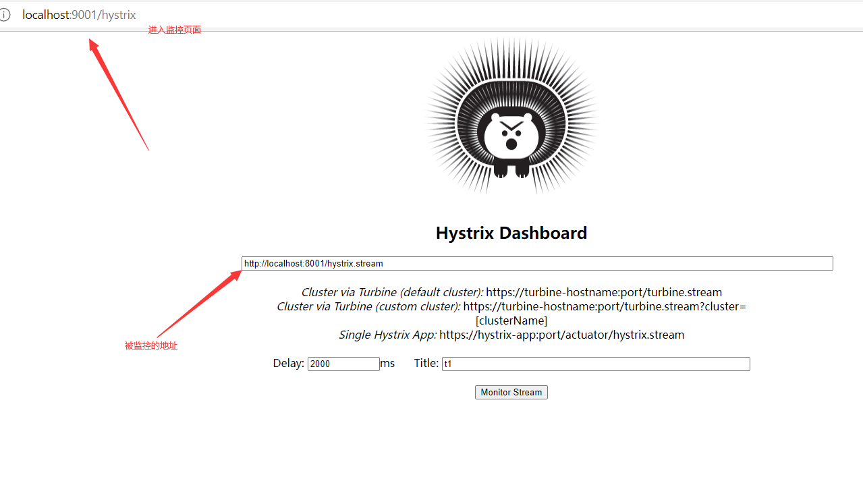
Task: Click the "Single Hystrix App:" label text
Action: point(387,335)
